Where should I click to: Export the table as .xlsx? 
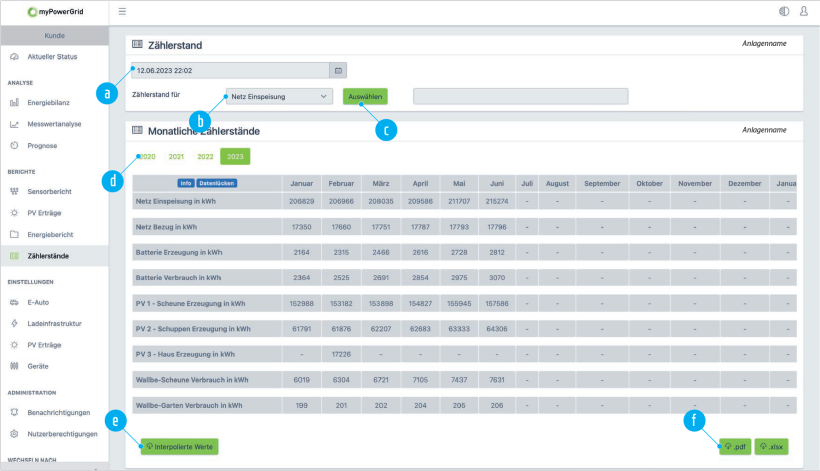tap(771, 446)
